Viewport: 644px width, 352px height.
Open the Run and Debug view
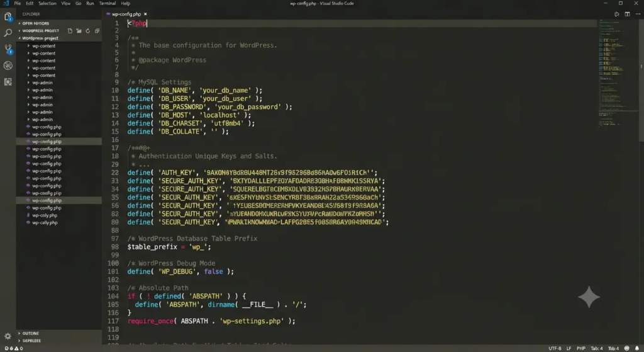pyautogui.click(x=8, y=65)
